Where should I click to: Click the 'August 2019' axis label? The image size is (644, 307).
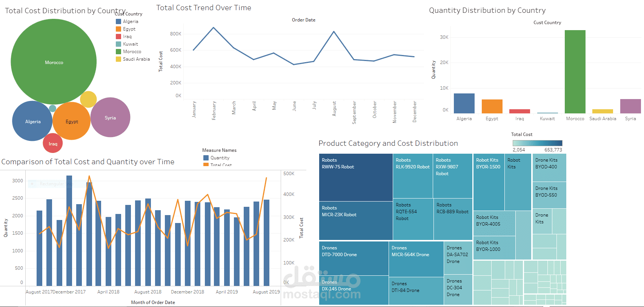pyautogui.click(x=266, y=292)
